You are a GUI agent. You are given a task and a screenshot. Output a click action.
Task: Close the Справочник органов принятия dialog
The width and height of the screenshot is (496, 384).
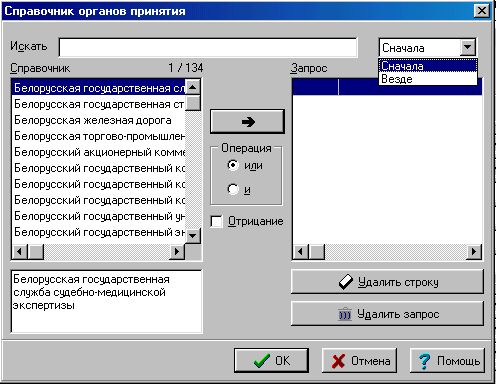click(x=482, y=11)
